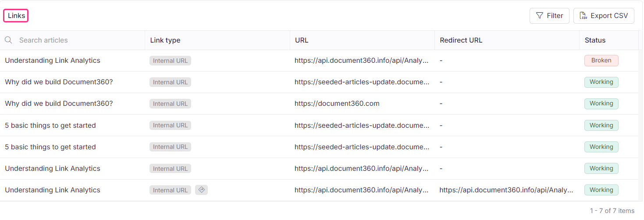
Task: Open Understanding Link Analytics in Broken row
Action: [53, 61]
